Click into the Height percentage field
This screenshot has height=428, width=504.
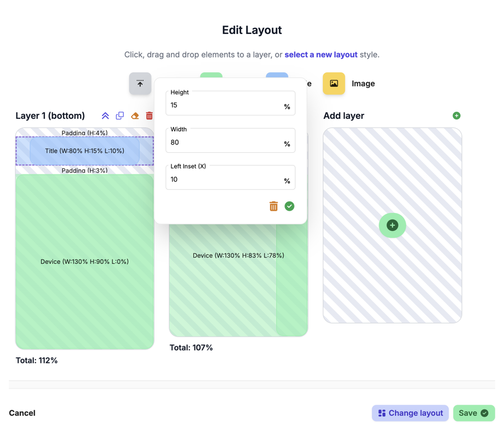[x=225, y=106]
